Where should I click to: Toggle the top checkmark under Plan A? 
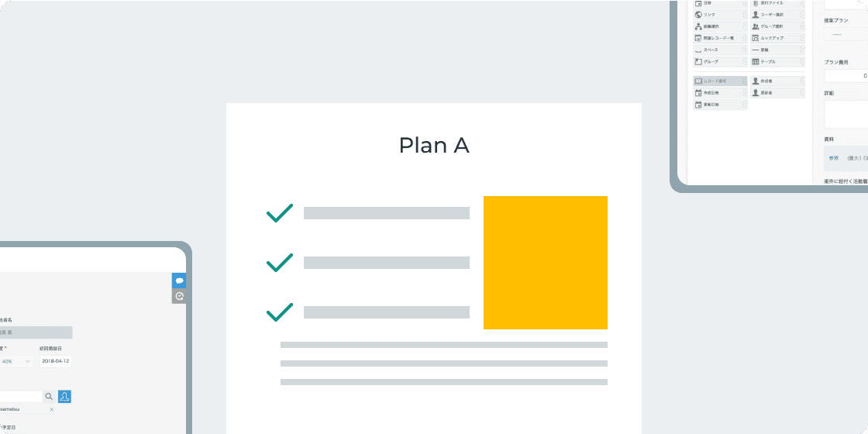tap(279, 213)
